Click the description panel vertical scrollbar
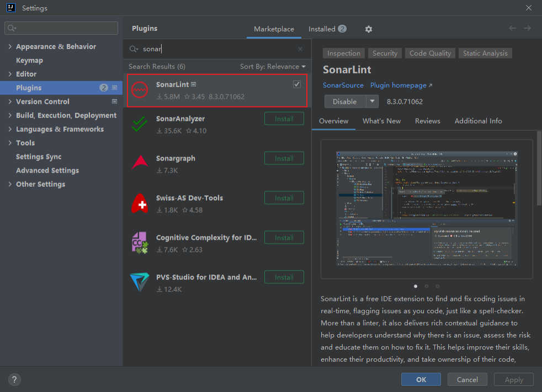The height and width of the screenshot is (392, 542). [x=539, y=168]
